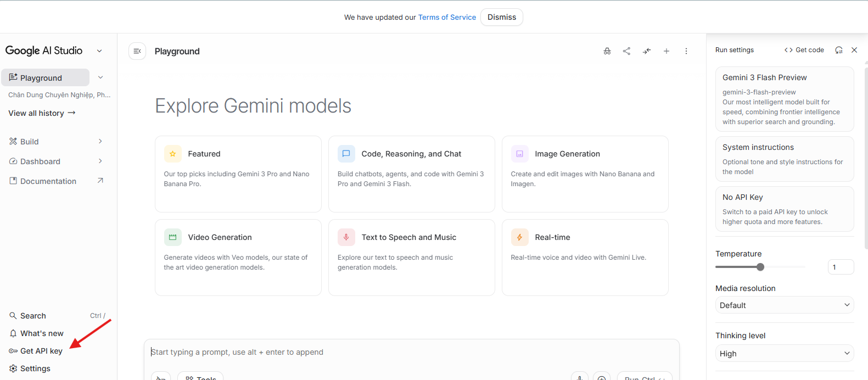Collapse the sidebar with the Playground header toggle
Screen dimensions: 868x380
137,51
